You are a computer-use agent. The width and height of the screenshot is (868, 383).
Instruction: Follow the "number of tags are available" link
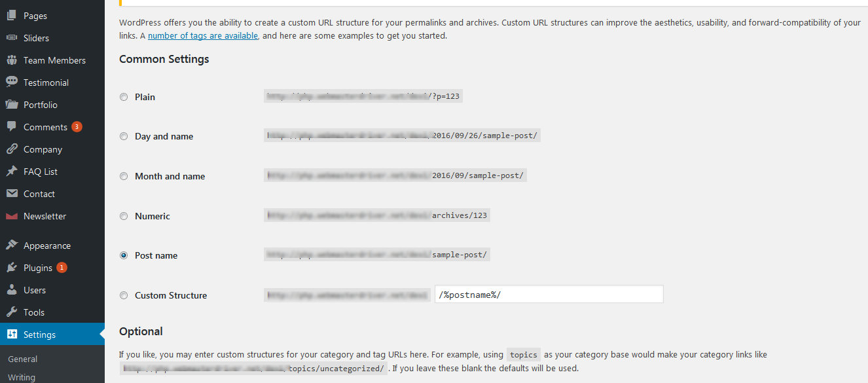click(203, 36)
